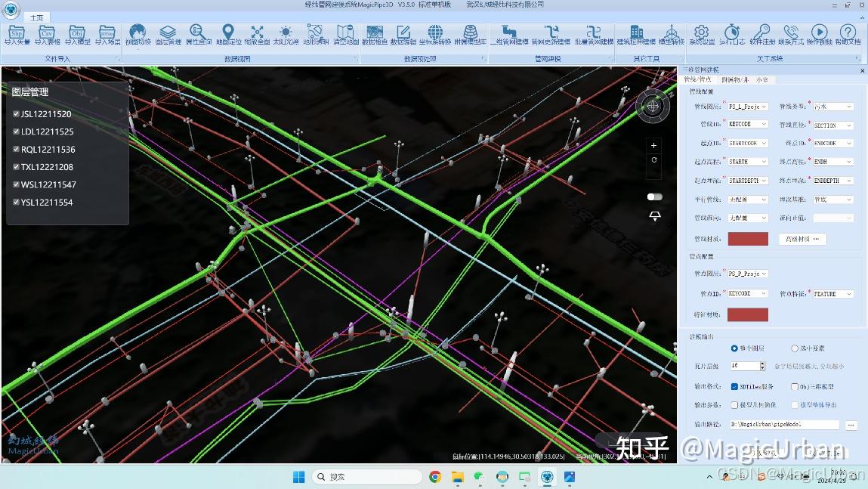
Task: Open the 地图定位 map locate tool
Action: (228, 33)
